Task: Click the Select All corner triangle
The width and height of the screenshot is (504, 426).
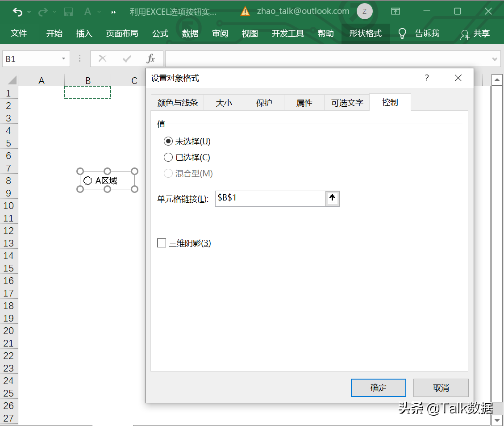Action: (12, 80)
